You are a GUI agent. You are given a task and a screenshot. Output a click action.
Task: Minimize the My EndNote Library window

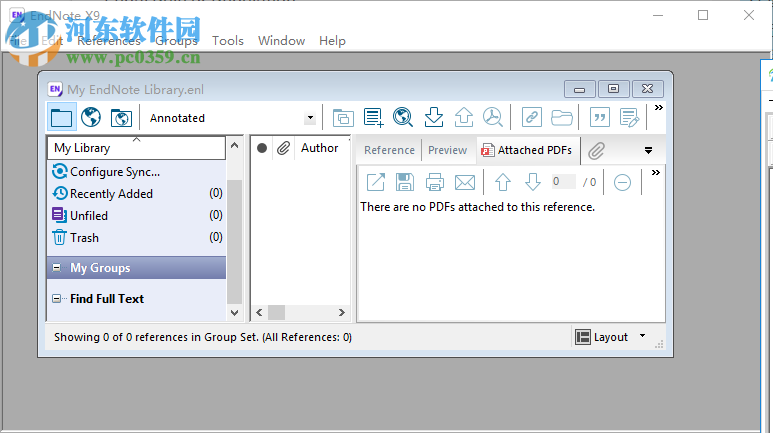pos(580,89)
